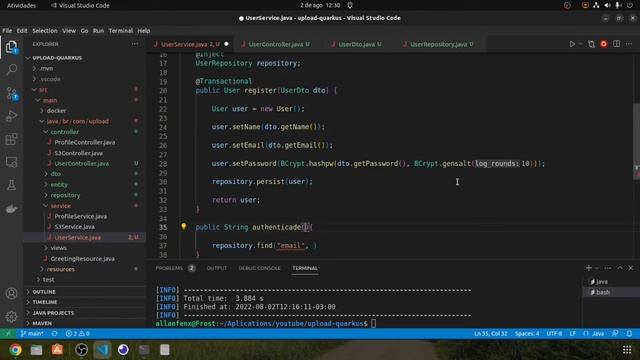Open the Accounts menu icon
Screen dimensions: 640x360
point(11,293)
